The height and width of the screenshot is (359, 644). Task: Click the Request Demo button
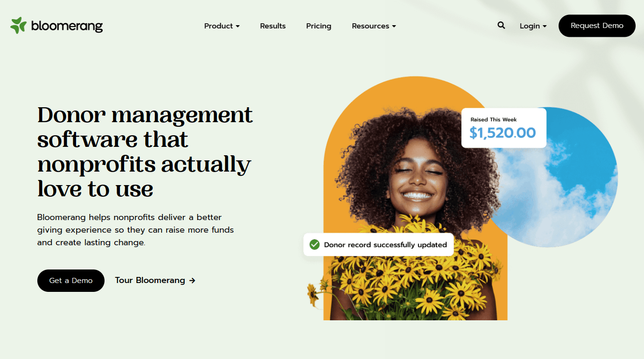597,26
